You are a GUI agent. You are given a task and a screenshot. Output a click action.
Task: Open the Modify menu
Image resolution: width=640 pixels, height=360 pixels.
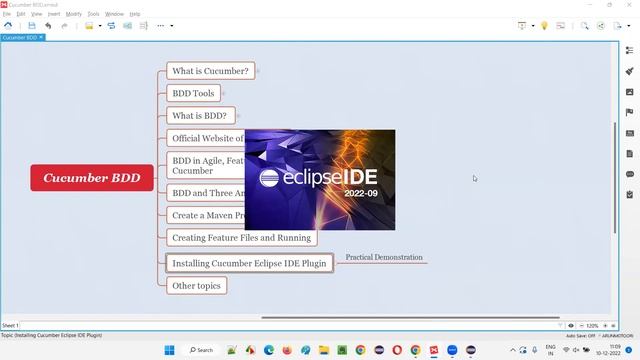[73, 14]
